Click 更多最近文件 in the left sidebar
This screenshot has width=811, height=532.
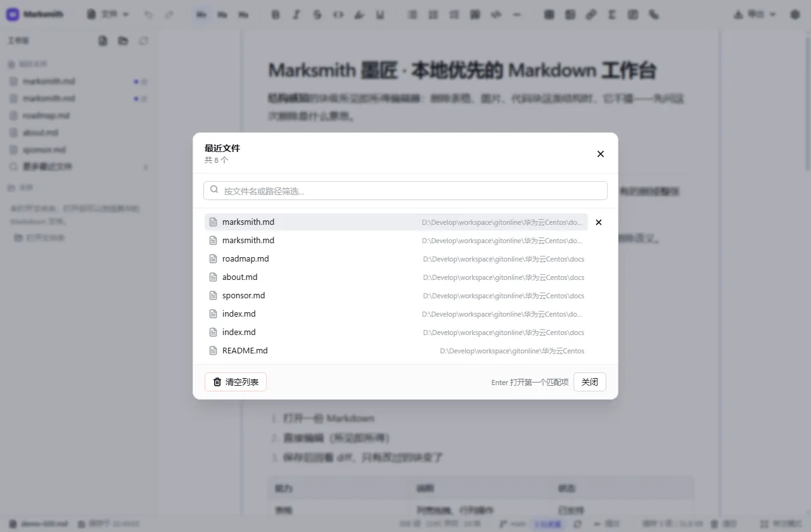(79, 167)
